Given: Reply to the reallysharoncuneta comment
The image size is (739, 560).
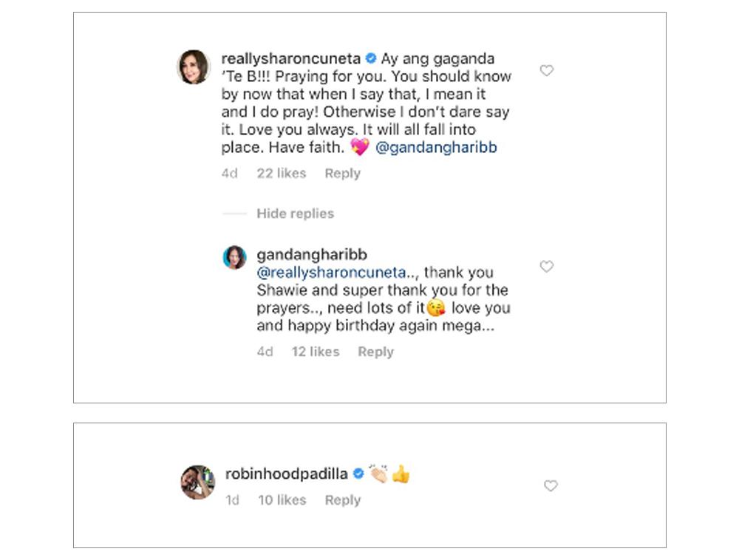Looking at the screenshot, I should click(x=343, y=174).
